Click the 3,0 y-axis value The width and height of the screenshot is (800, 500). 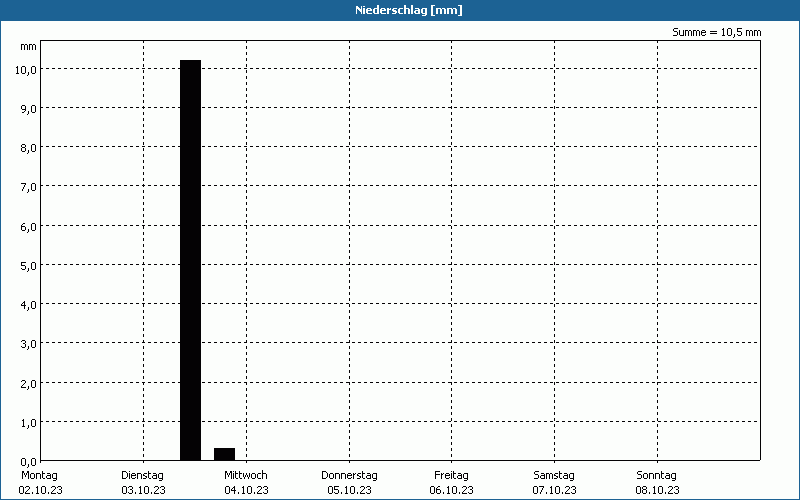point(29,344)
